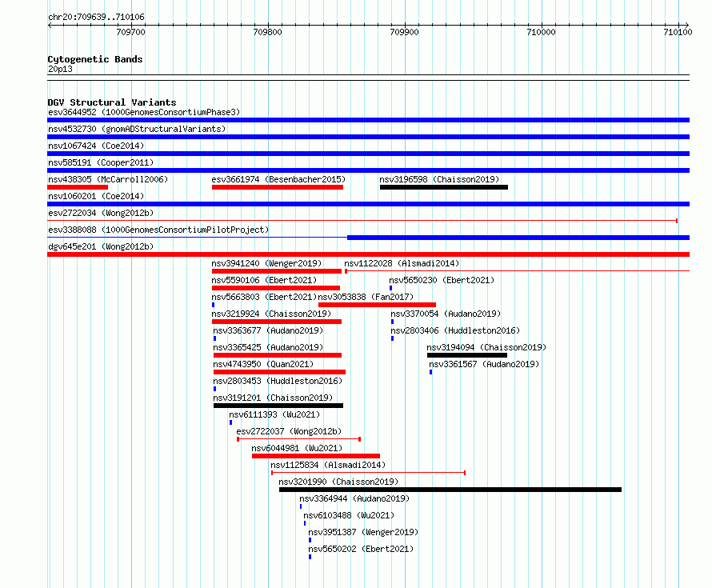Click the black nsv3194094 Chaisson2019 bar
The height and width of the screenshot is (588, 712).
click(x=466, y=355)
